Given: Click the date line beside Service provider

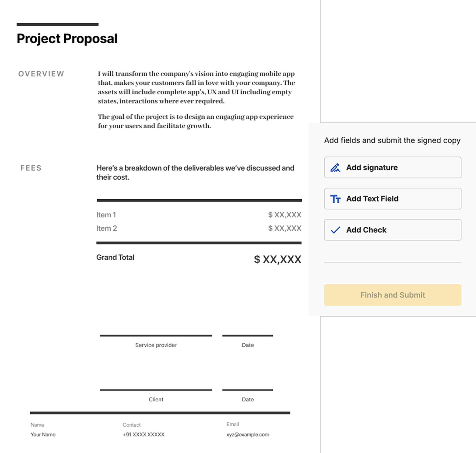Looking at the screenshot, I should click(247, 335).
